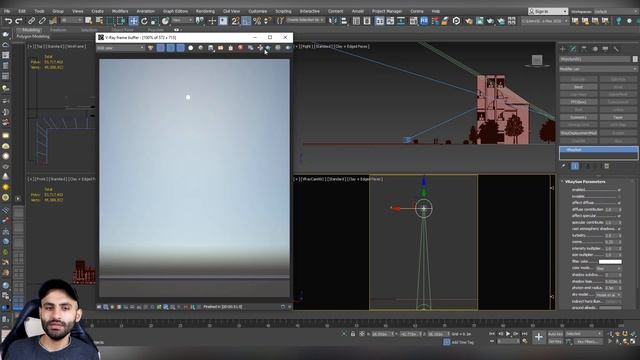Click the Set Key button
The image size is (640, 360).
coord(555,341)
